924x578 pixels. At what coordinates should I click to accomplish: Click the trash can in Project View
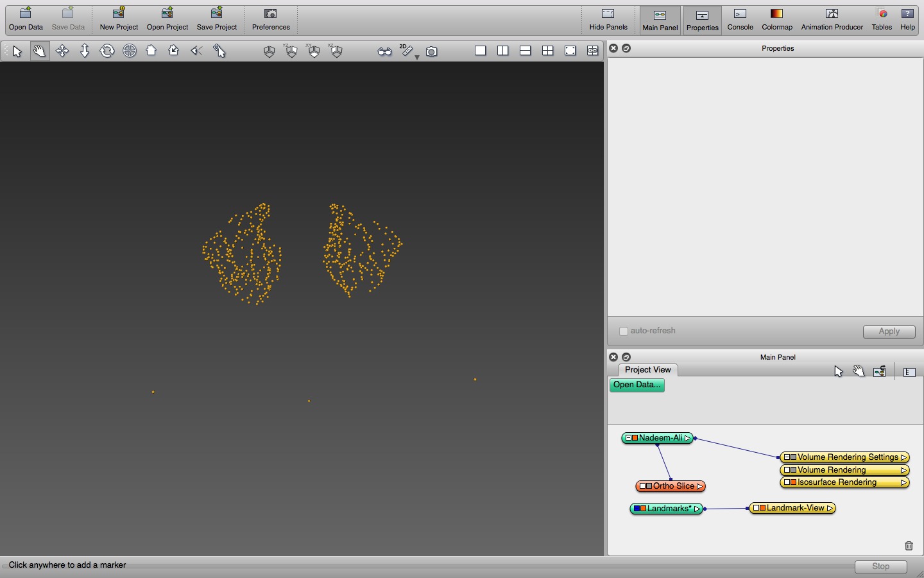click(x=909, y=546)
